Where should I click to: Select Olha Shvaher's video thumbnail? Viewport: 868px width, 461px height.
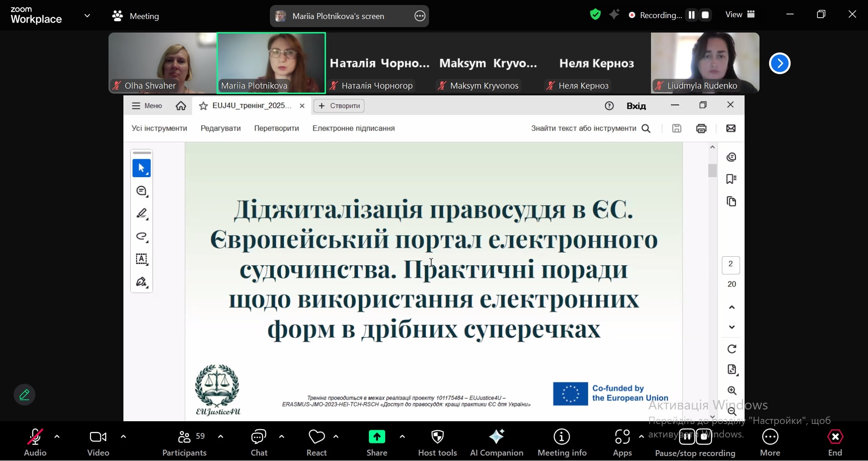point(163,63)
